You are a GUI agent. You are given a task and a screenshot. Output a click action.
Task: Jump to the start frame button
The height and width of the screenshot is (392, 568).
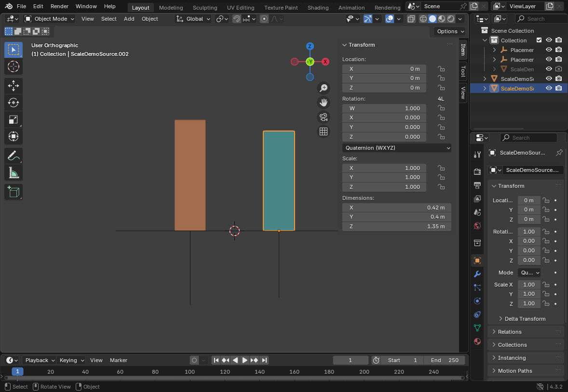pos(216,360)
